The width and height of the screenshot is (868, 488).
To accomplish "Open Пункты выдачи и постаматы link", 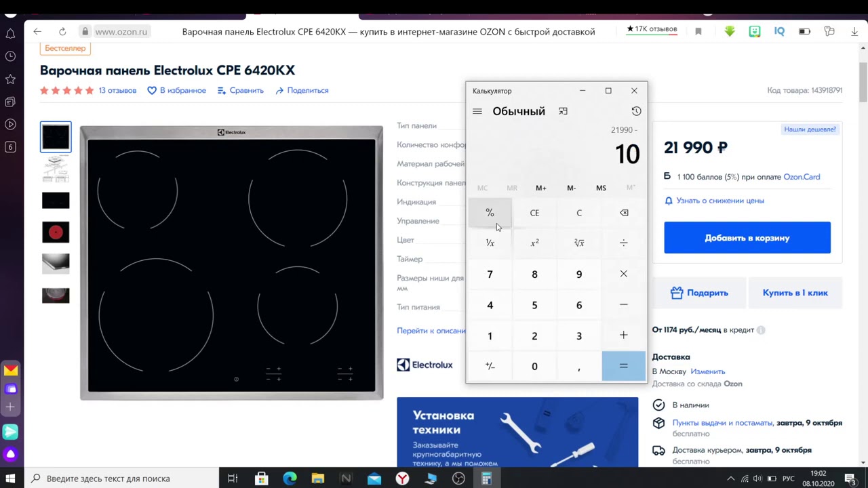I will click(x=722, y=423).
